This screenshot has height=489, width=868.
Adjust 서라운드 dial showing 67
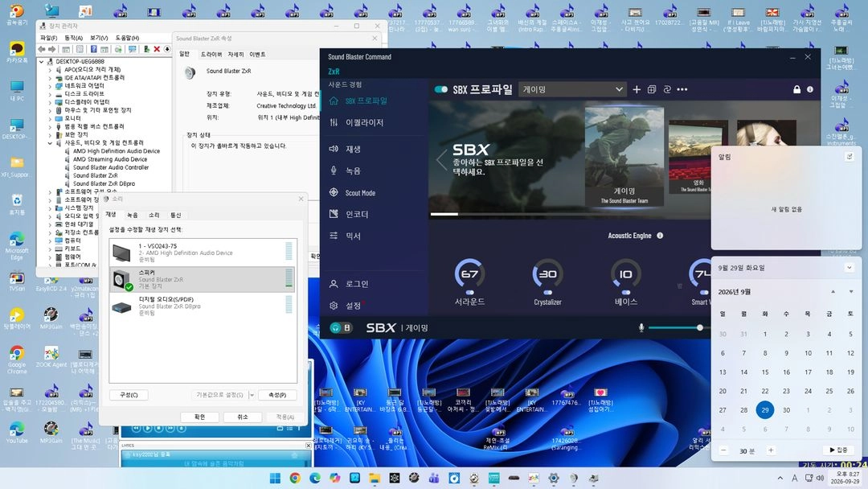pyautogui.click(x=469, y=273)
